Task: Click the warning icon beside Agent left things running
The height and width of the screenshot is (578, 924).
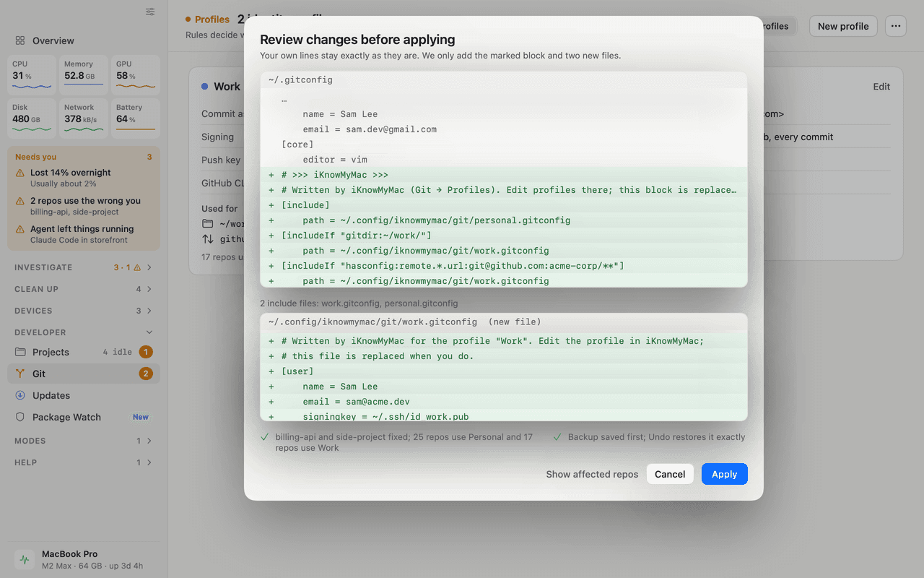Action: click(x=20, y=230)
